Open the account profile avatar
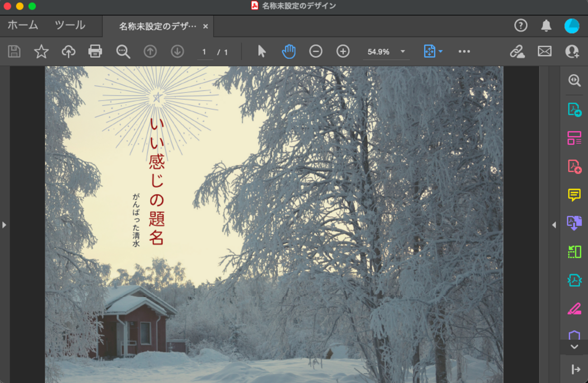The width and height of the screenshot is (588, 383). coord(572,26)
